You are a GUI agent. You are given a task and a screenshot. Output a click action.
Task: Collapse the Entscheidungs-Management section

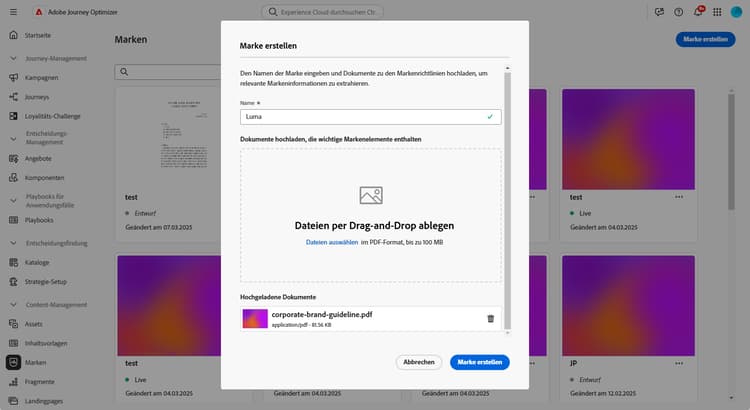13,138
